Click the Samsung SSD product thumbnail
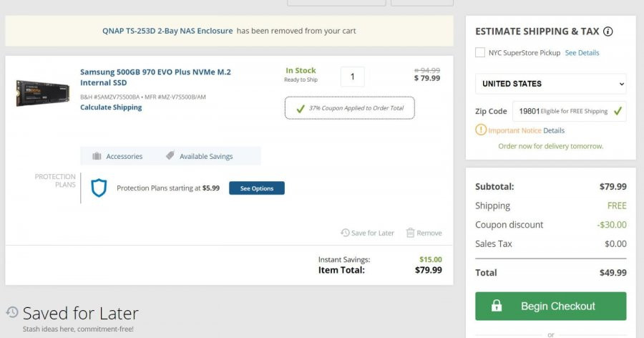The width and height of the screenshot is (644, 338). [x=43, y=93]
